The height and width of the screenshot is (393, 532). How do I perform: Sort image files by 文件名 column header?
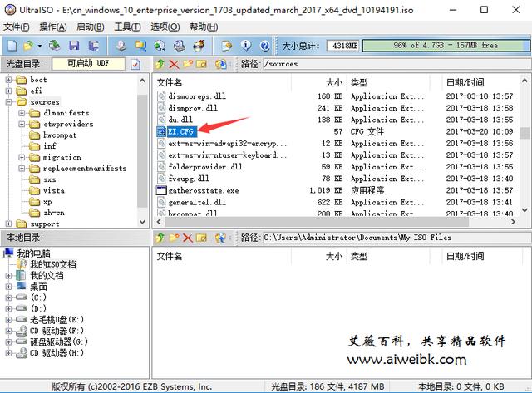(x=170, y=82)
